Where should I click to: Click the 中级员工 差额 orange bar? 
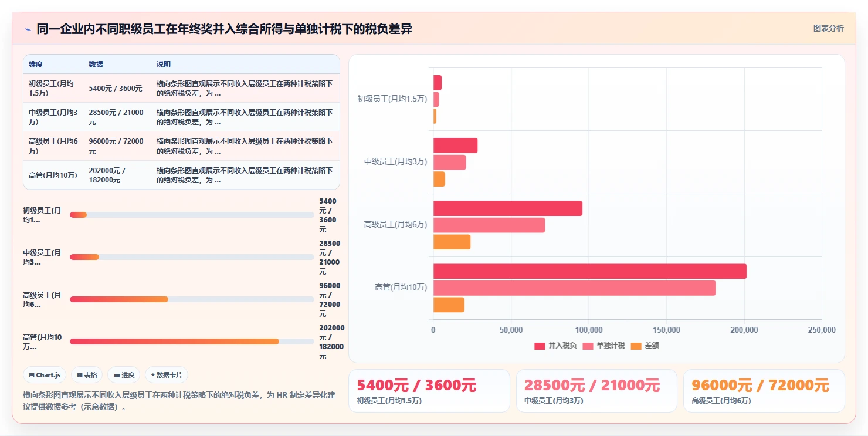point(439,179)
